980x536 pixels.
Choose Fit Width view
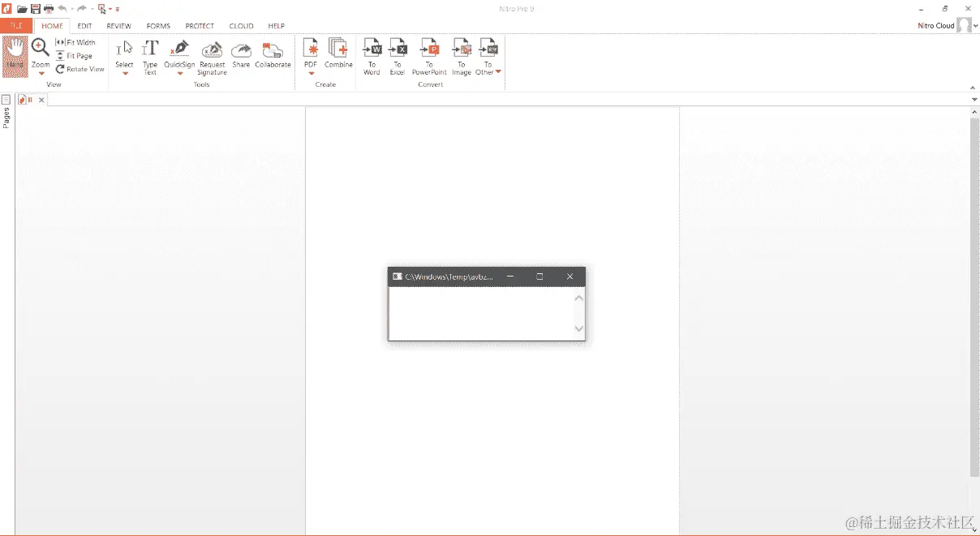(75, 42)
